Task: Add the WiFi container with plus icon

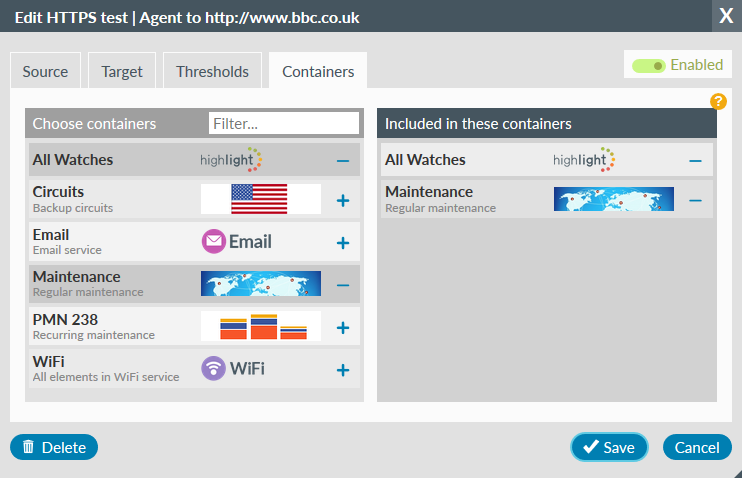Action: click(x=342, y=370)
